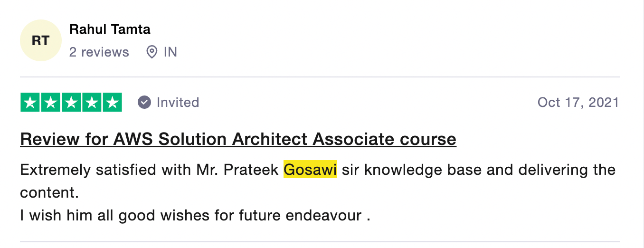Click the Oct 17, 2021 date
The width and height of the screenshot is (644, 248).
pyautogui.click(x=578, y=103)
